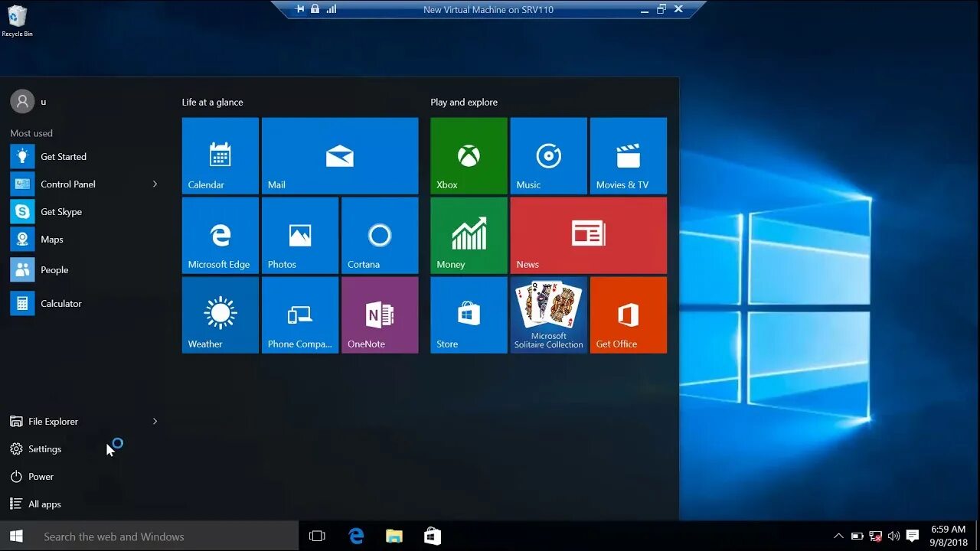Click the Windows Start button
Screen dimensions: 980x551
(x=16, y=536)
